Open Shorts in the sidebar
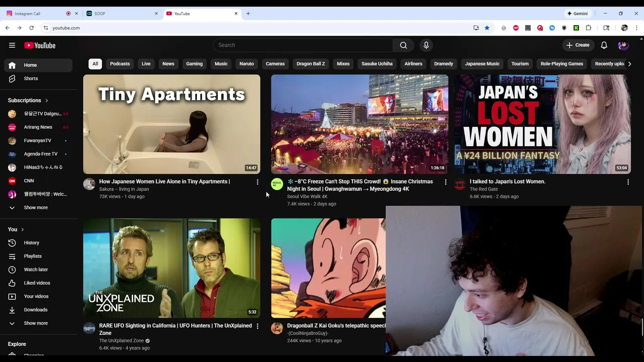Viewport: 644px width, 362px height. tap(38, 78)
